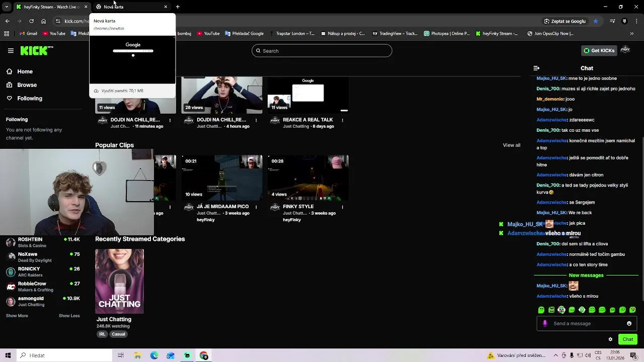Go back in the browser
The width and height of the screenshot is (644, 362).
tap(7, 21)
